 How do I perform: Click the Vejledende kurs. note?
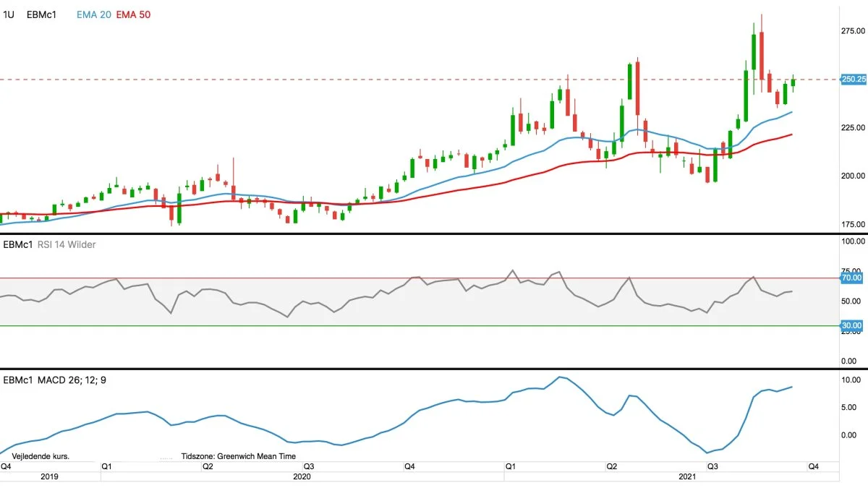pyautogui.click(x=41, y=457)
